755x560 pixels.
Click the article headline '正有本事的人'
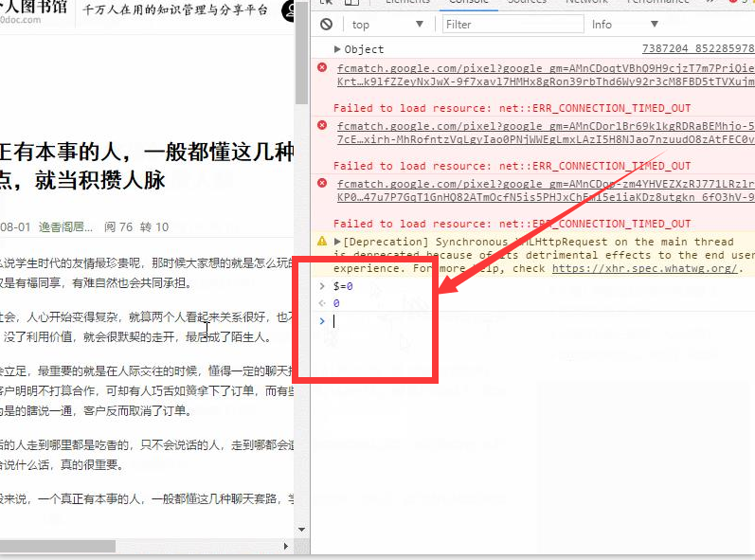147,166
